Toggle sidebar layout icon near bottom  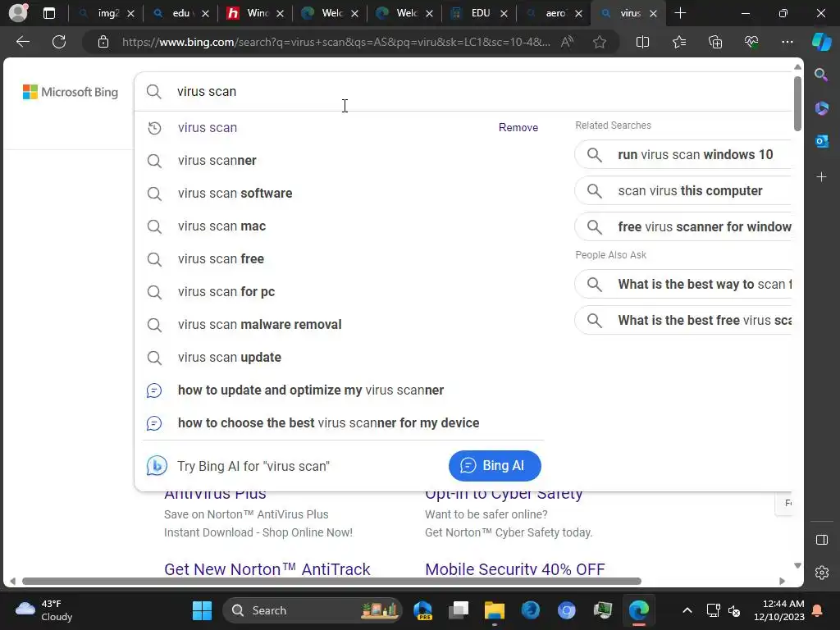coord(821,540)
